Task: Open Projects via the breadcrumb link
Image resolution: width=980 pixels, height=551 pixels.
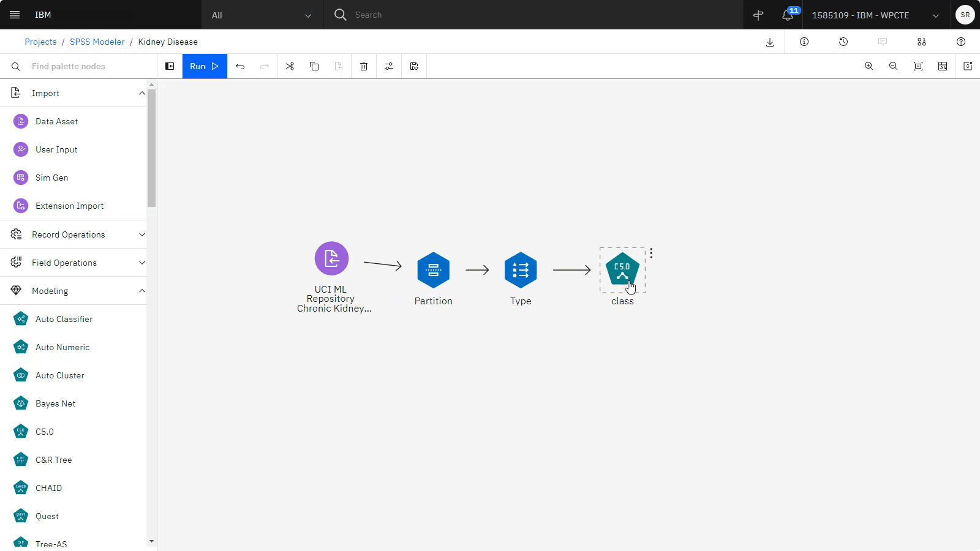Action: pyautogui.click(x=40, y=42)
